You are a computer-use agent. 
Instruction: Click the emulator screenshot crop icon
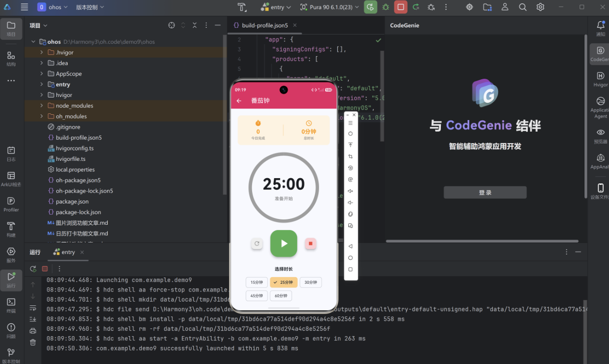click(351, 157)
